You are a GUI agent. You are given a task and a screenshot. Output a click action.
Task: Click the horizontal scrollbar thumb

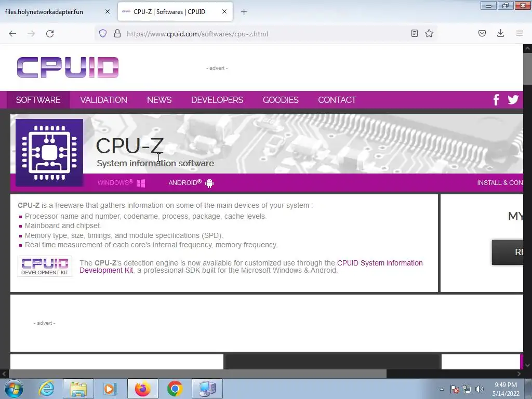click(x=197, y=374)
